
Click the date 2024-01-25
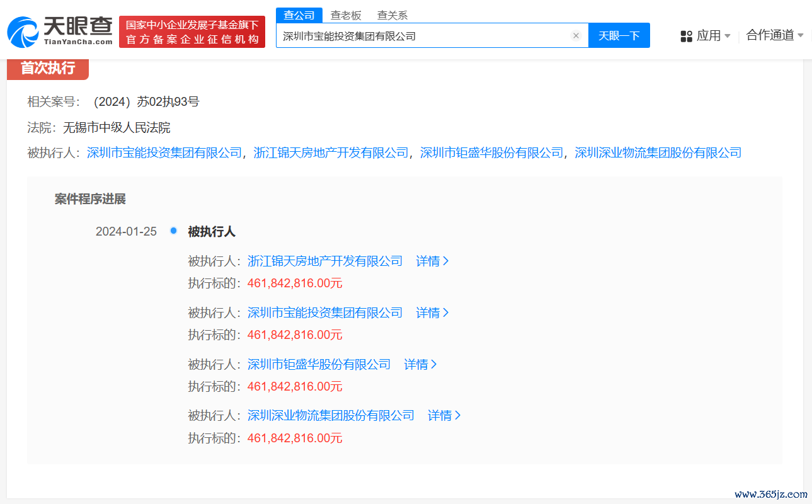[126, 231]
